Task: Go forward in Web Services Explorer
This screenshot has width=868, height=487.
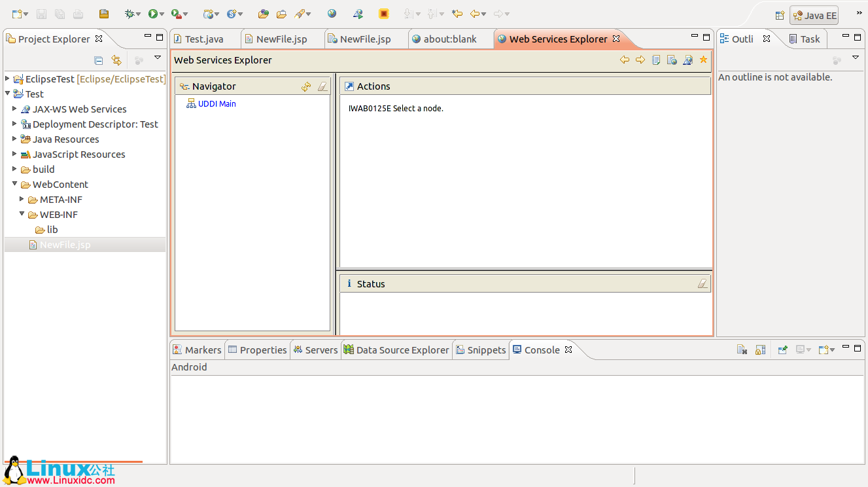Action: (640, 60)
